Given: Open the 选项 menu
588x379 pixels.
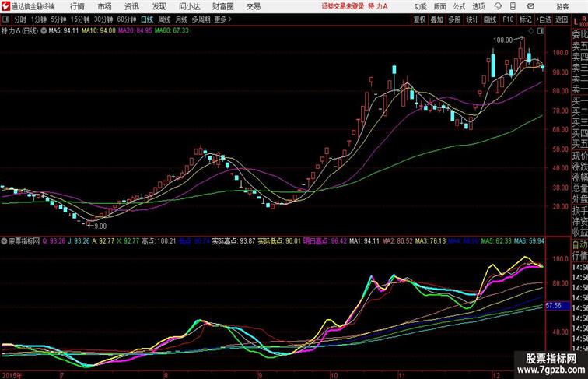Looking at the screenshot, I should tap(478, 6).
